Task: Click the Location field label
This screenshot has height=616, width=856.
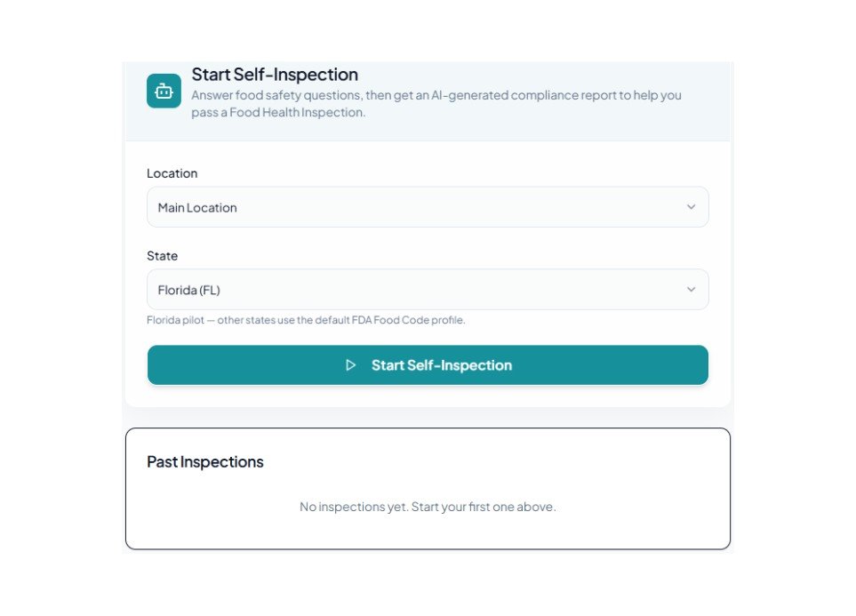Action: pos(172,173)
